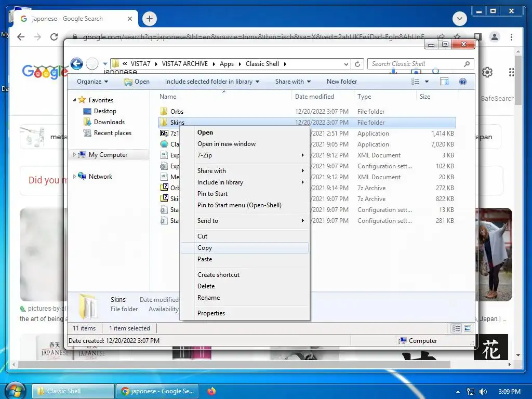Image resolution: width=532 pixels, height=399 pixels.
Task: Open Chrome profile avatar icon
Action: click(495, 37)
